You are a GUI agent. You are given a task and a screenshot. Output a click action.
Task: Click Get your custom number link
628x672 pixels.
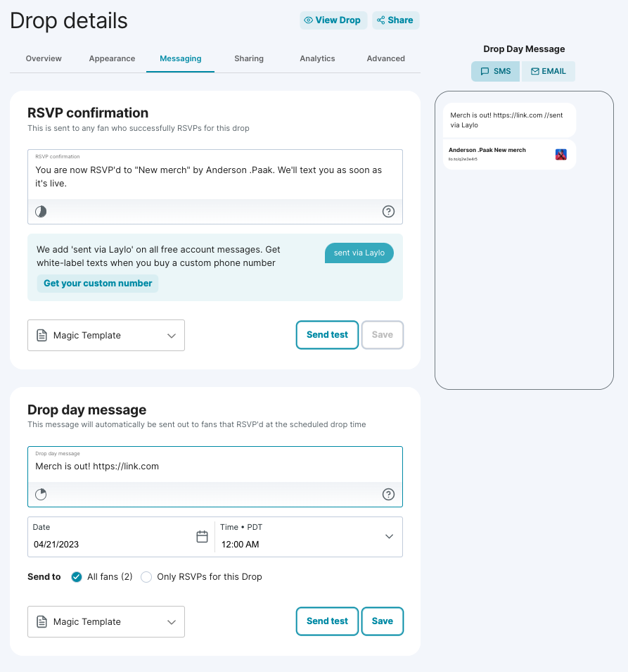coord(98,284)
